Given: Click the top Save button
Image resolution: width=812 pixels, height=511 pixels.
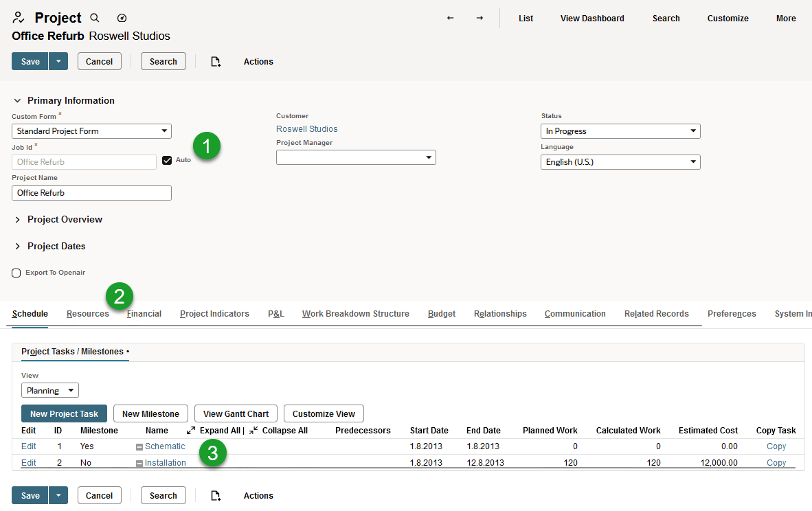Looking at the screenshot, I should pyautogui.click(x=30, y=61).
